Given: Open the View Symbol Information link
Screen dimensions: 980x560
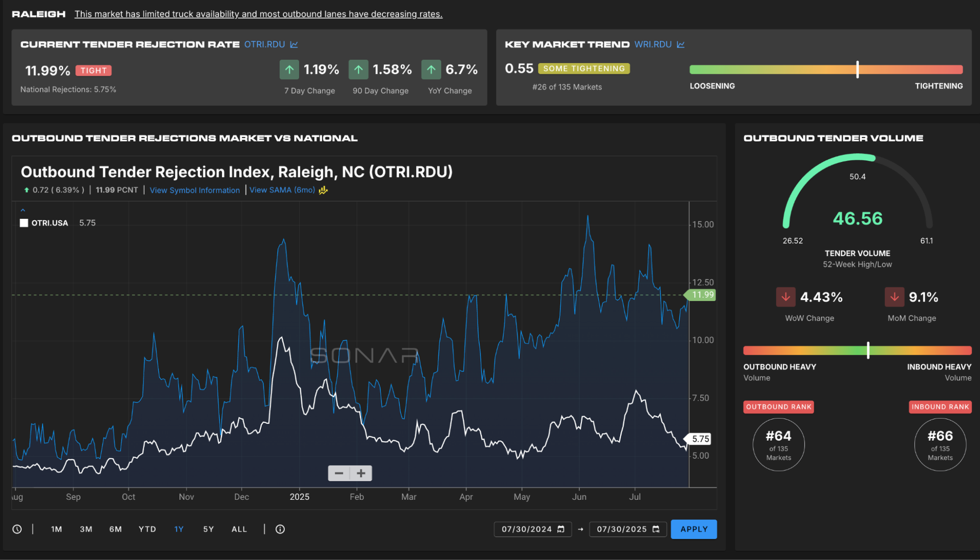Looking at the screenshot, I should point(194,190).
